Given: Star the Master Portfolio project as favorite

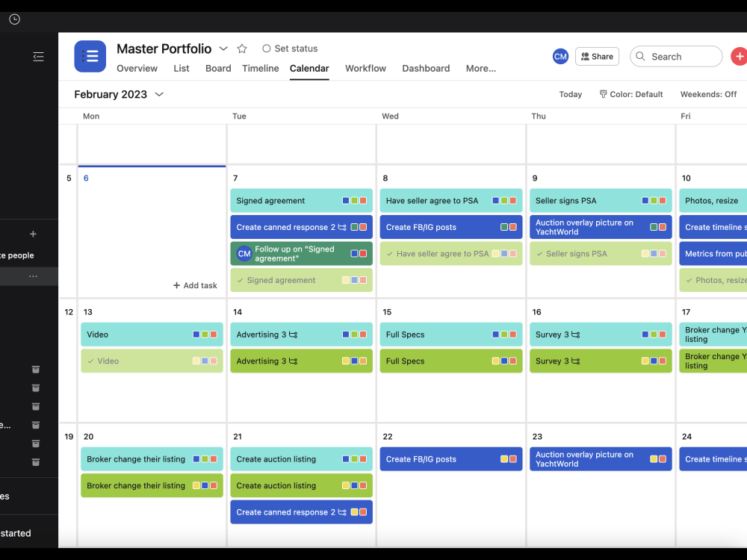Looking at the screenshot, I should click(242, 48).
